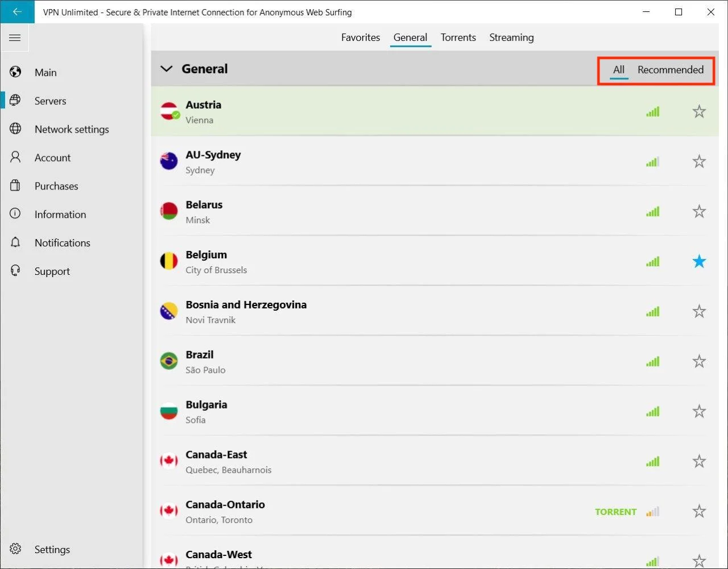Open the Streaming tab
Screen dimensions: 728x569
[511, 38]
